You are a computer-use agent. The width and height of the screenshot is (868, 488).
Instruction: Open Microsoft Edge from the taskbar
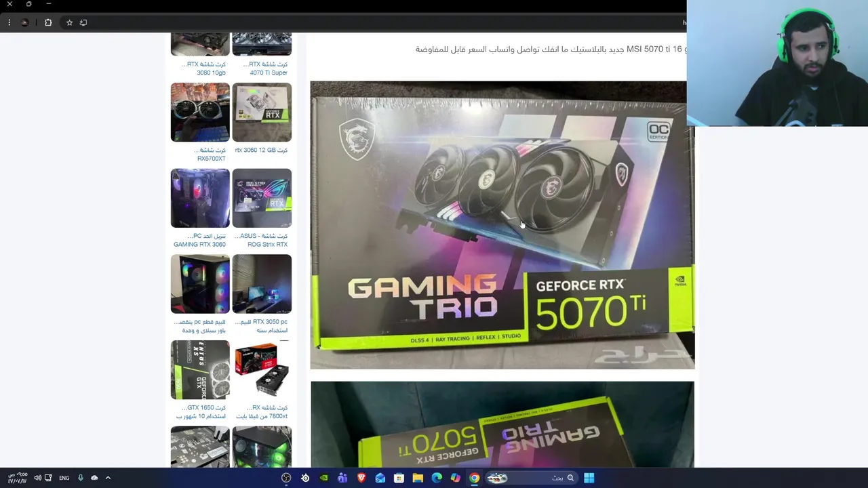pyautogui.click(x=437, y=478)
